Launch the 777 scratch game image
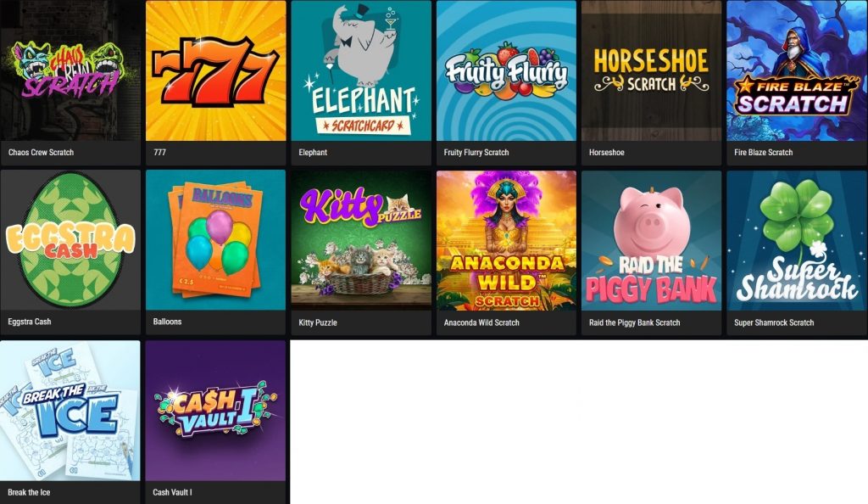The height and width of the screenshot is (504, 868). pyautogui.click(x=216, y=70)
